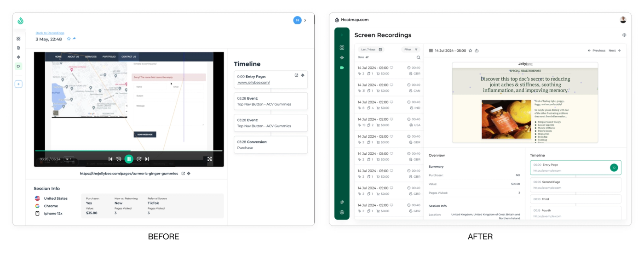
Task: Select 00:10 Third timeline card
Action: tap(575, 199)
